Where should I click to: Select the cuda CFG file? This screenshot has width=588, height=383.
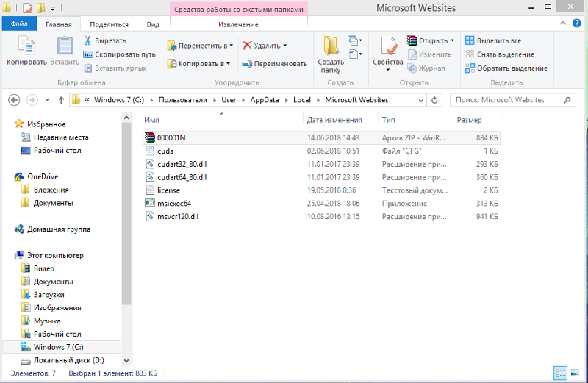321,151
